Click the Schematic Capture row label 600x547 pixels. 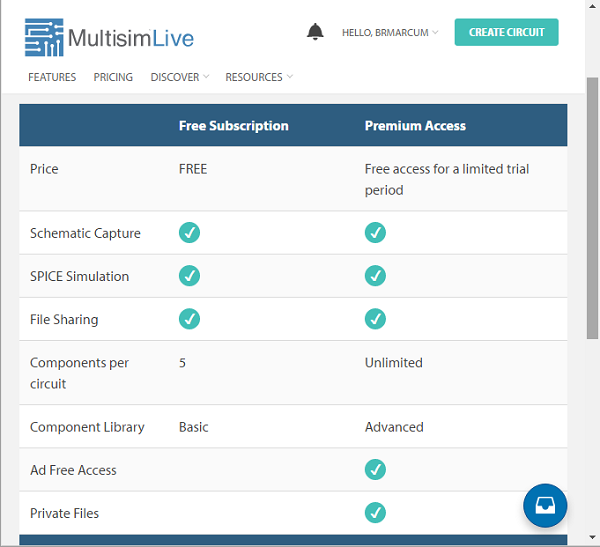click(x=85, y=233)
